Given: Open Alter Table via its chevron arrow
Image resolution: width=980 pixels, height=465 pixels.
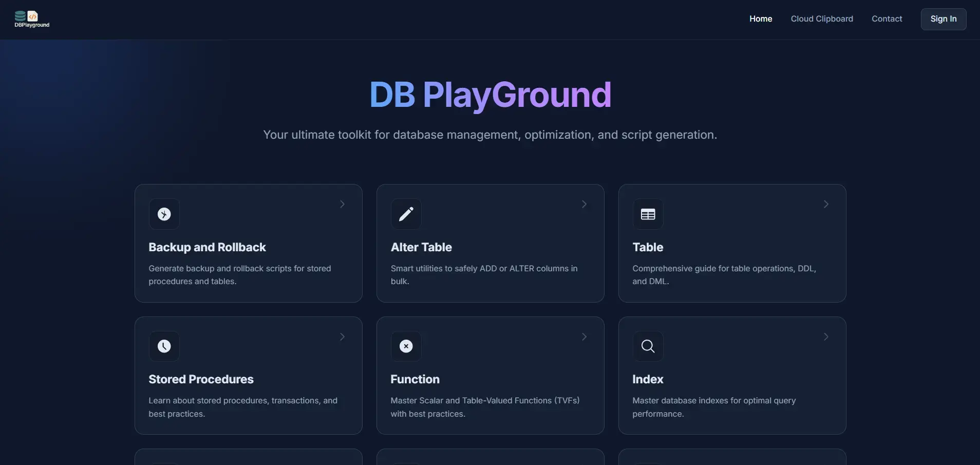Looking at the screenshot, I should point(584,204).
